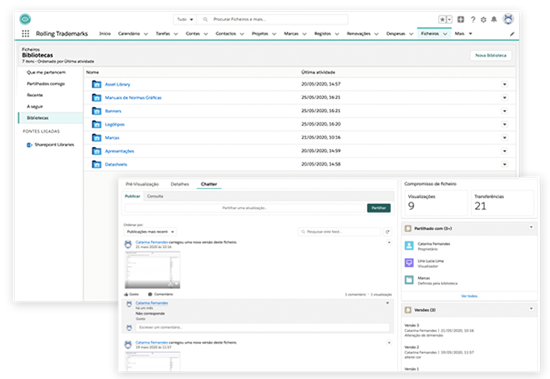The width and height of the screenshot is (550, 379).
Task: Open the Versões panel menu arrow
Action: (x=531, y=309)
